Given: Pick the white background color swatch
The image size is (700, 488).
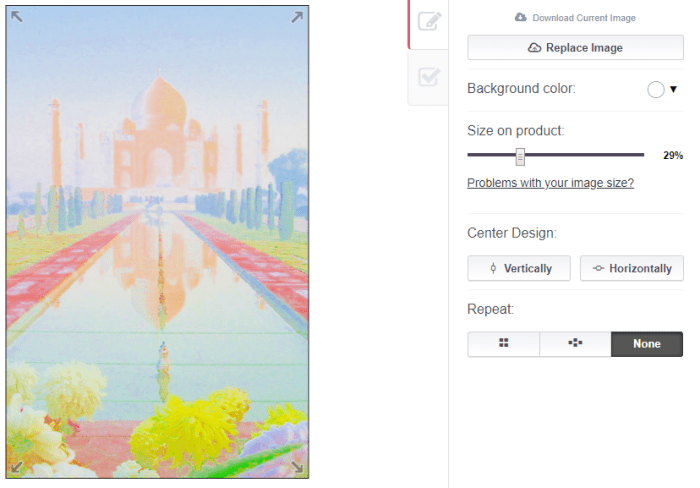Looking at the screenshot, I should point(656,89).
